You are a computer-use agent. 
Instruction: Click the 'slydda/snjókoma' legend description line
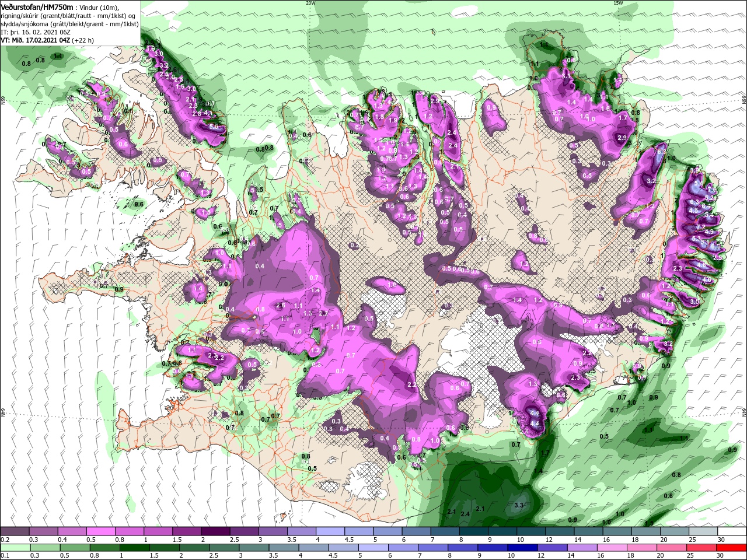(69, 24)
